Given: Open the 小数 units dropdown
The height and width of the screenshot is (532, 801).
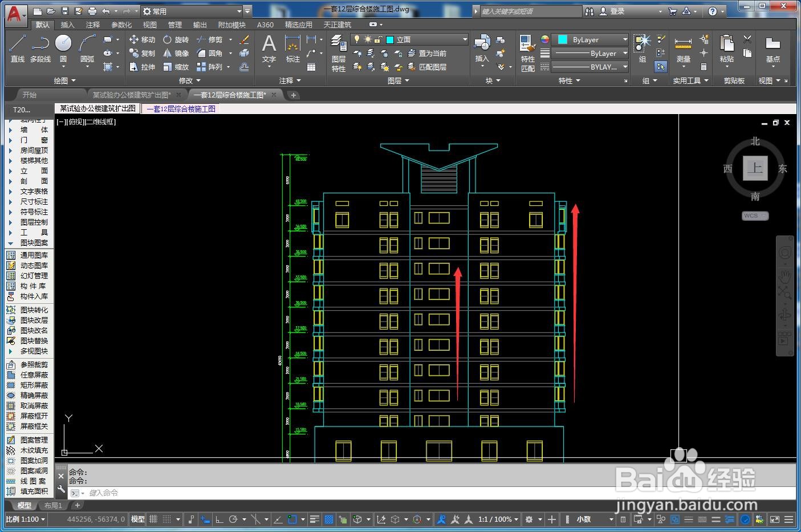Looking at the screenshot, I should click(595, 519).
